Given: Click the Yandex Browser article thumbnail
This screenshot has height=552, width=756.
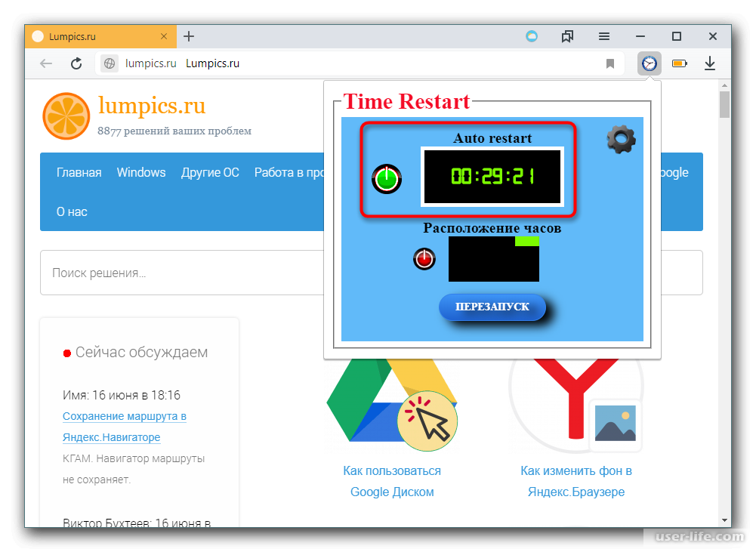Looking at the screenshot, I should 576,405.
